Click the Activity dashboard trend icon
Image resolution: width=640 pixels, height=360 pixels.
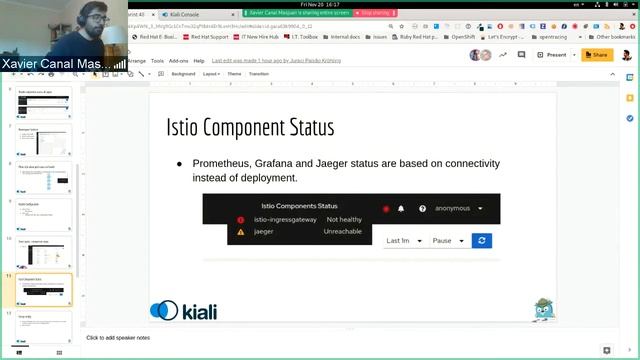click(x=503, y=55)
